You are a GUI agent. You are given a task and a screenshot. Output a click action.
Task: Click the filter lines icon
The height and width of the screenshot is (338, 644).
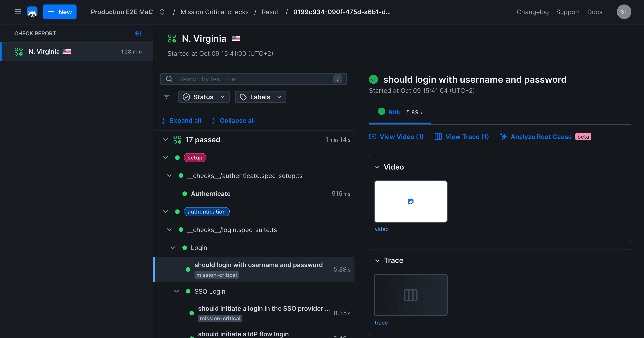pyautogui.click(x=167, y=97)
